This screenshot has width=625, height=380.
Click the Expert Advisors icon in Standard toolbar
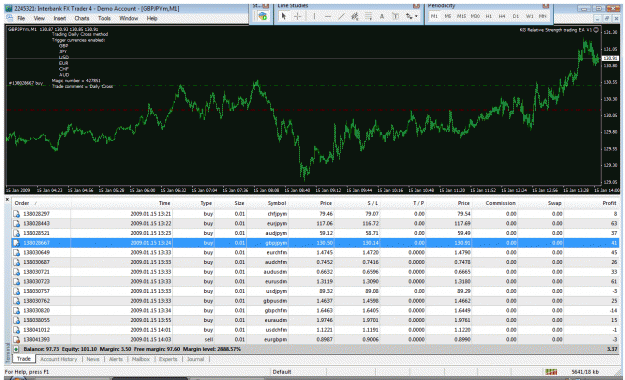(x=262, y=16)
